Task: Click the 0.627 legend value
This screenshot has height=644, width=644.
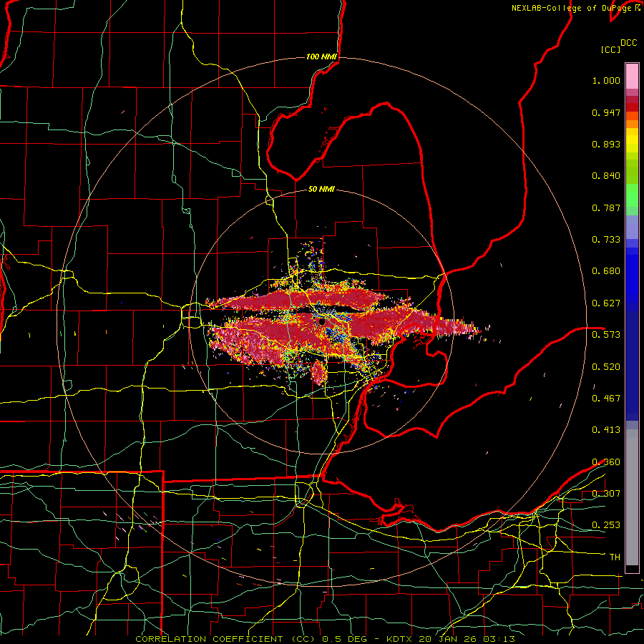Action: [x=606, y=303]
